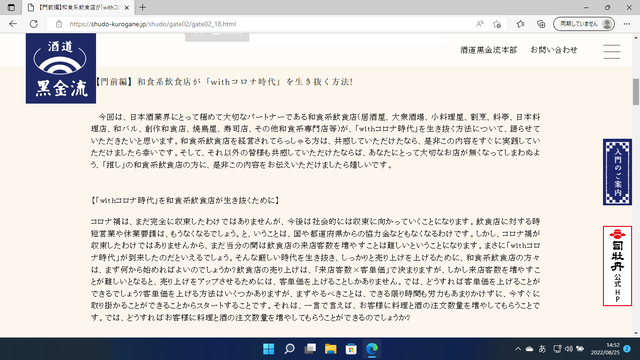Reload the page with Refresh icon

[x=34, y=24]
